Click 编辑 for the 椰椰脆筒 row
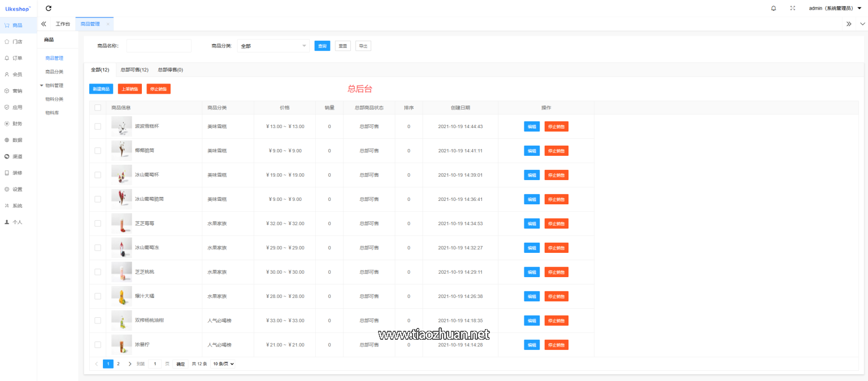 point(532,151)
